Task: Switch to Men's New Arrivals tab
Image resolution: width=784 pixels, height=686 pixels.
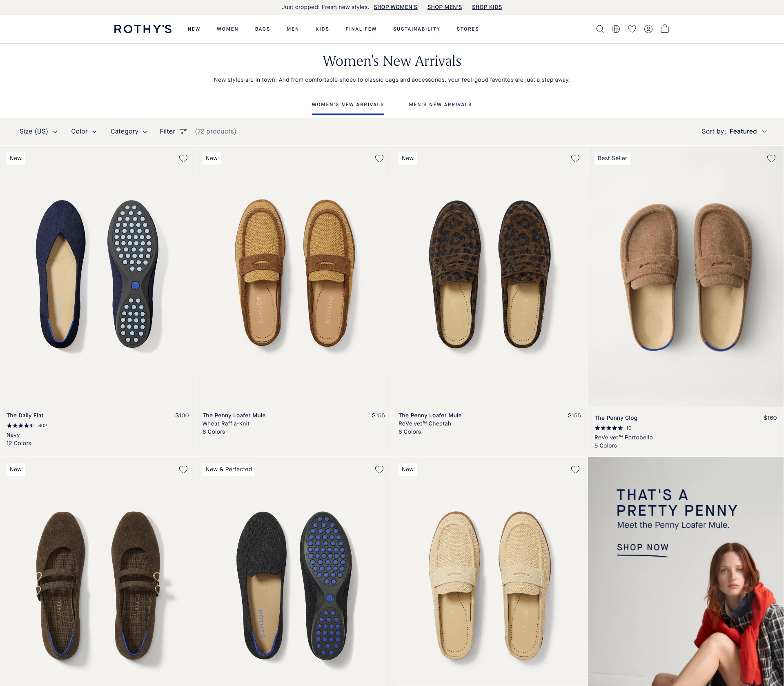Action: click(440, 105)
